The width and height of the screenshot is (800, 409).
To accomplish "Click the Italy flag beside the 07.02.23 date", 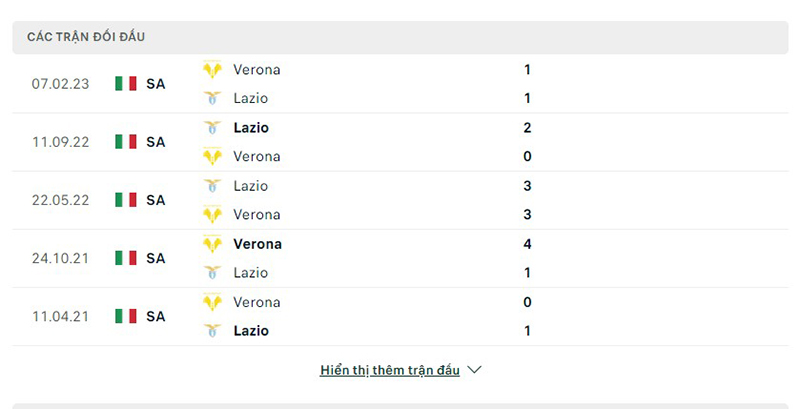I will click(x=126, y=84).
